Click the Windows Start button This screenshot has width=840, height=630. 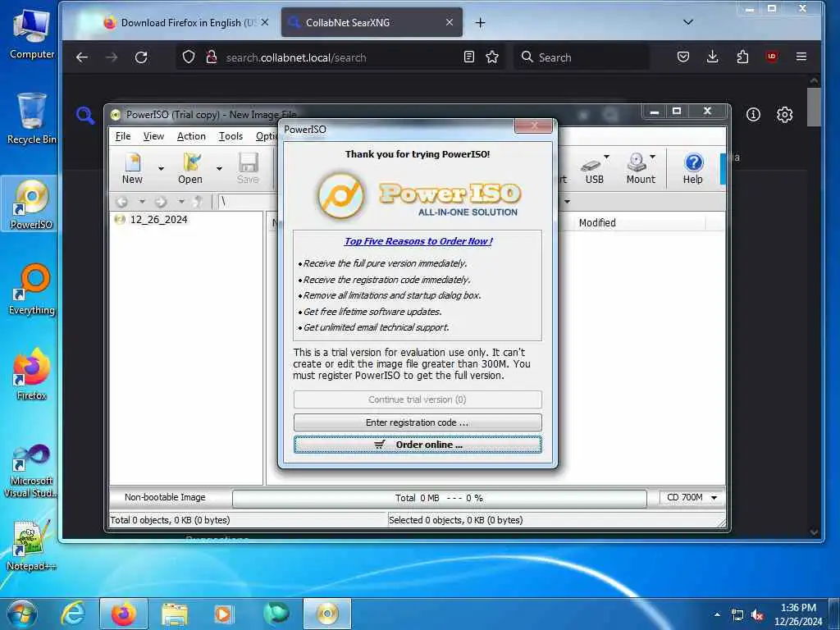click(x=21, y=614)
